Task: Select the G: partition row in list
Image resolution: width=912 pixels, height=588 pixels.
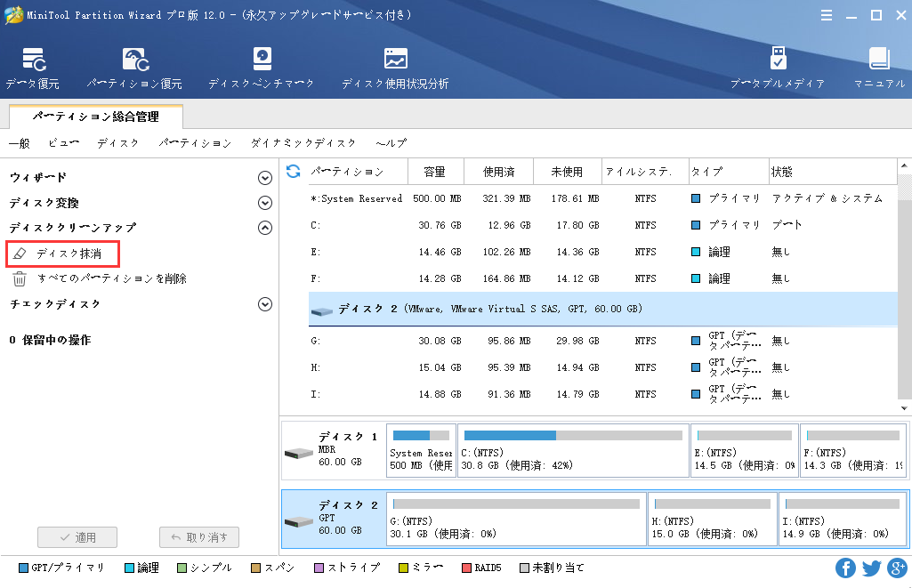Action: point(602,341)
